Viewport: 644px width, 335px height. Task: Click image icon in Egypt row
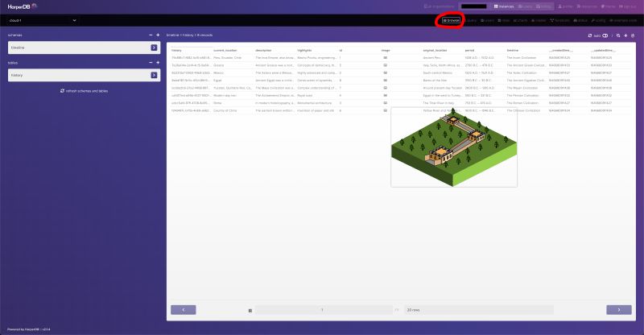[386, 81]
